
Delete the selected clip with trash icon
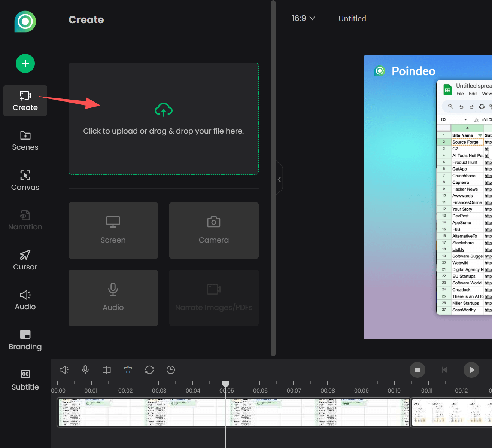(128, 370)
